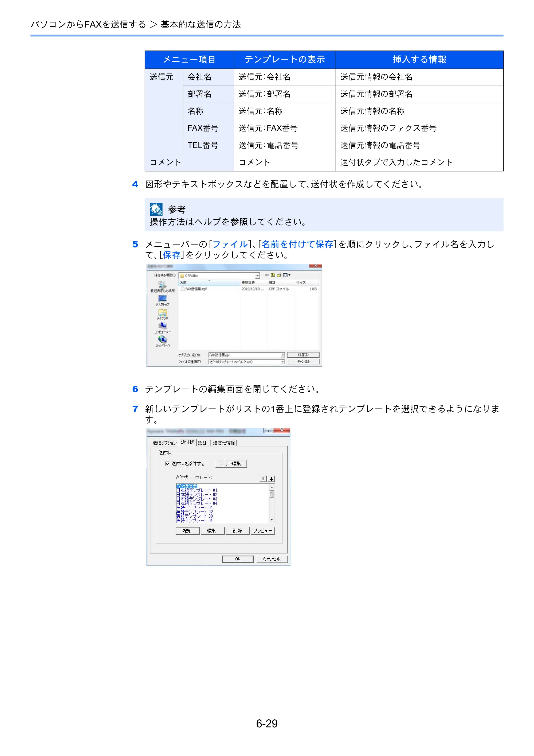
Task: Click the 更新日時 column header
Action: point(254,282)
